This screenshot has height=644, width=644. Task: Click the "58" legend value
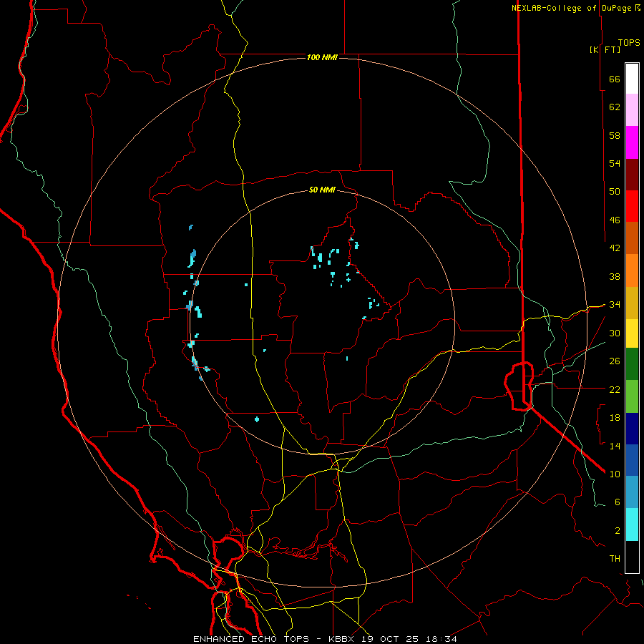point(615,135)
